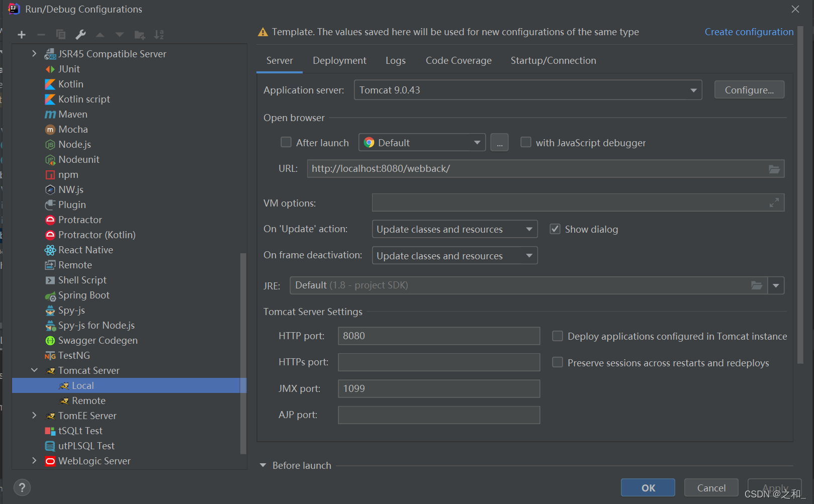The width and height of the screenshot is (814, 504).
Task: Browse for JRE with folder icon
Action: pyautogui.click(x=757, y=285)
